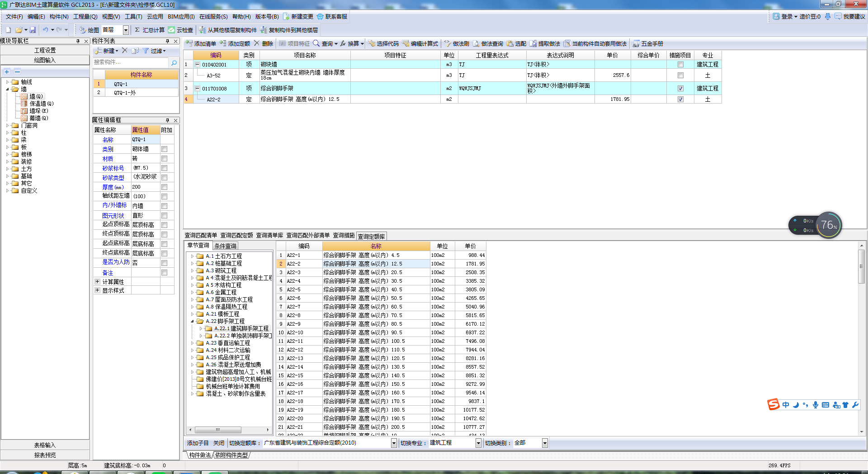Viewport: 868px width, 474px height.
Task: Click 添加清单 to add a bill item
Action: [x=201, y=43]
